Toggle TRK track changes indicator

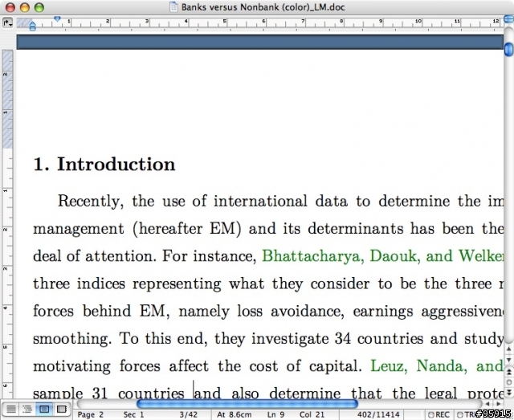[x=466, y=414]
